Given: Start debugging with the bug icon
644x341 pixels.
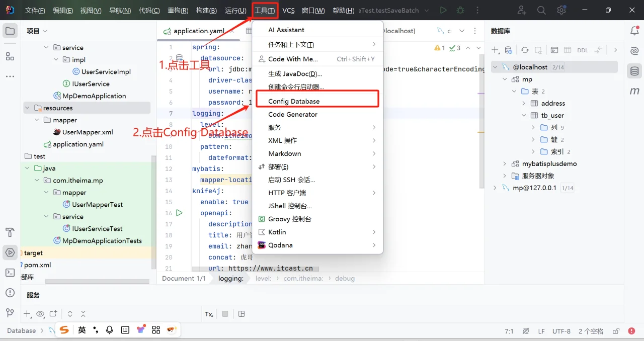Looking at the screenshot, I should (x=460, y=10).
